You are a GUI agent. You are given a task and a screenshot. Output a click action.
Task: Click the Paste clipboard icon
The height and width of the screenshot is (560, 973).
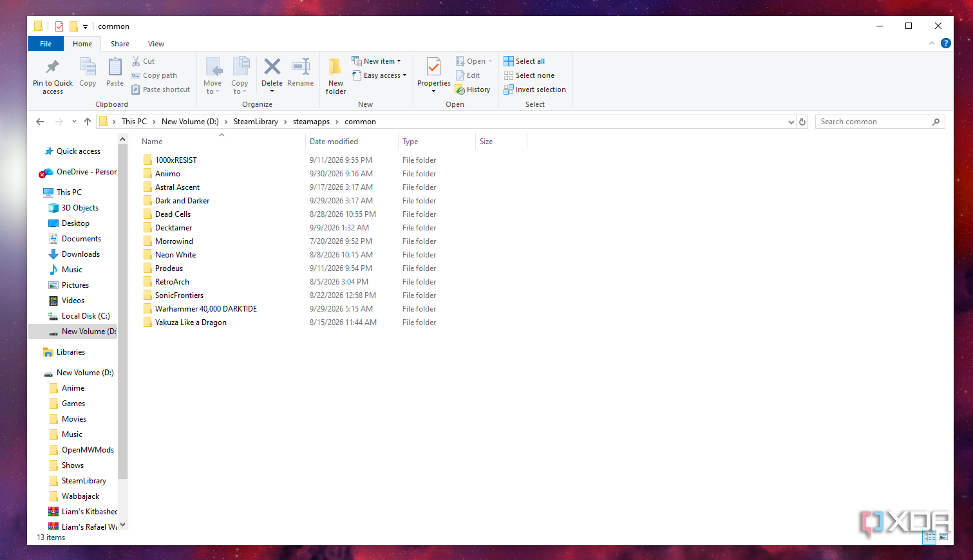pos(115,66)
